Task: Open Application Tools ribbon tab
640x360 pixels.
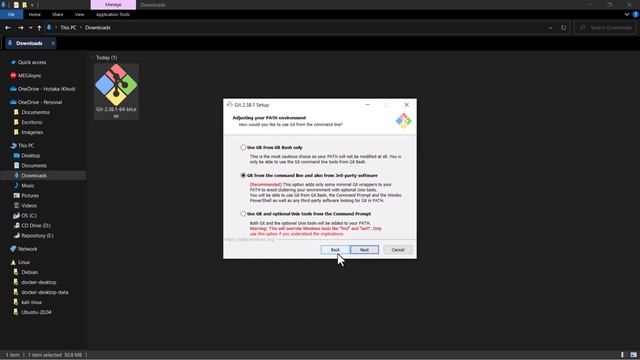Action: coord(113,14)
